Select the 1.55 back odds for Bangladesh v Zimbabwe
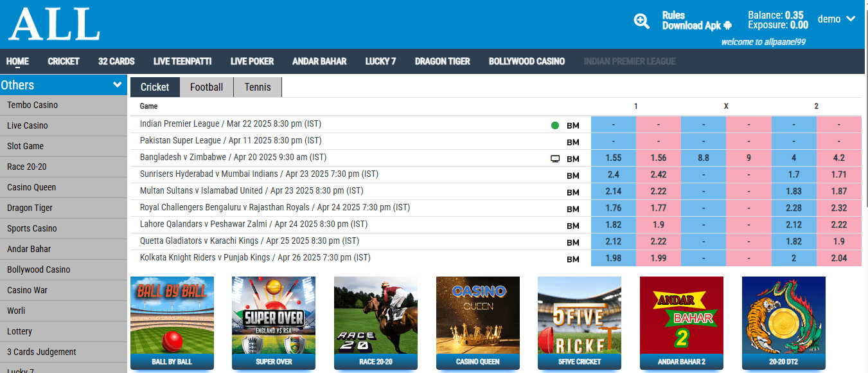 point(613,158)
